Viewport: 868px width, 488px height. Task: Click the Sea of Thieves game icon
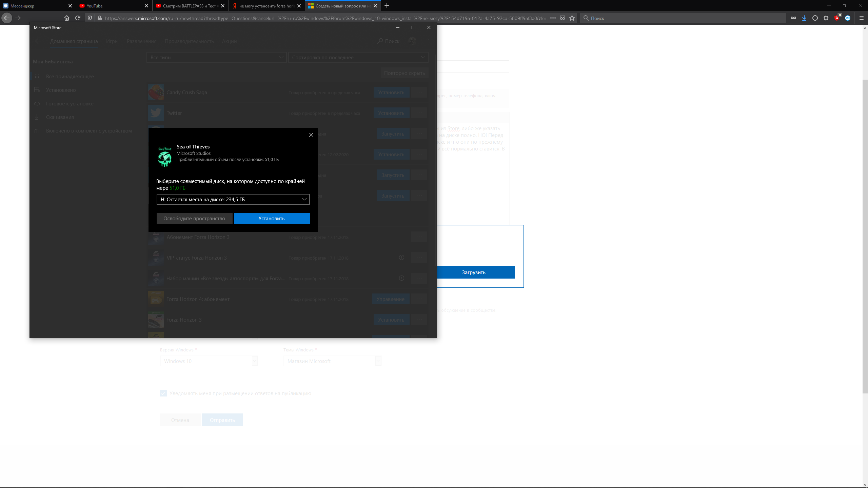pos(164,157)
